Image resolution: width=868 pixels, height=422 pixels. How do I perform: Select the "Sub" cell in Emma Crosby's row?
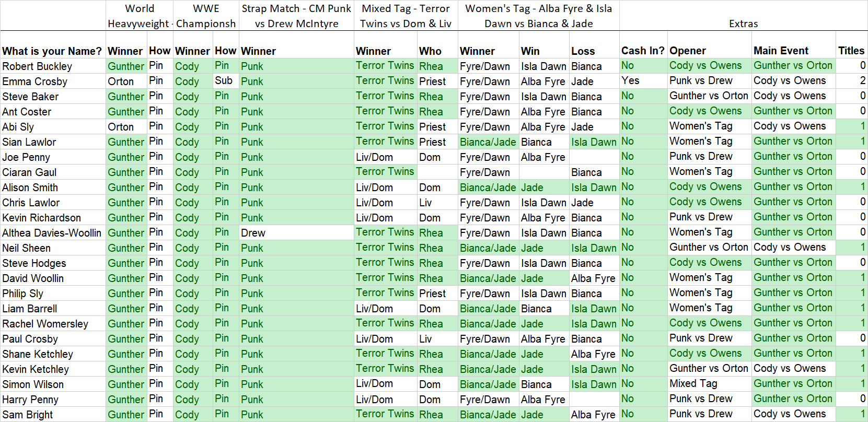(224, 81)
